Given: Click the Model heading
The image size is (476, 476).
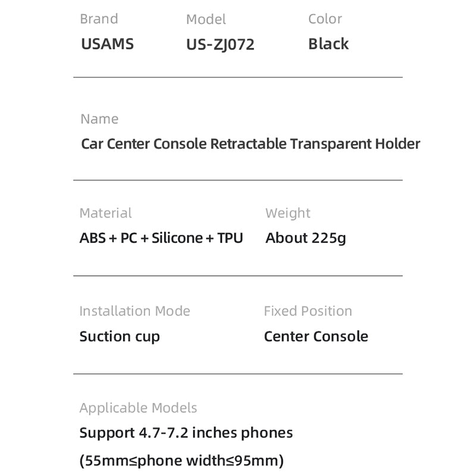Looking at the screenshot, I should coord(206,19).
